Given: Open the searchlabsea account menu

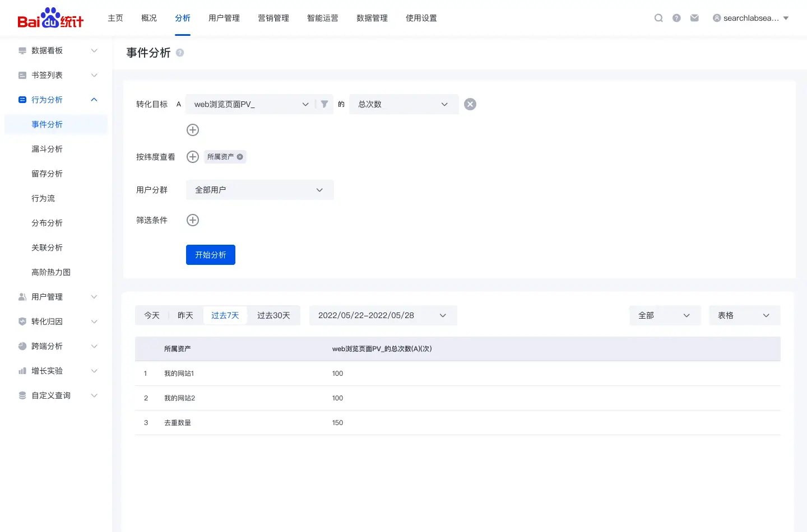Looking at the screenshot, I should point(751,18).
